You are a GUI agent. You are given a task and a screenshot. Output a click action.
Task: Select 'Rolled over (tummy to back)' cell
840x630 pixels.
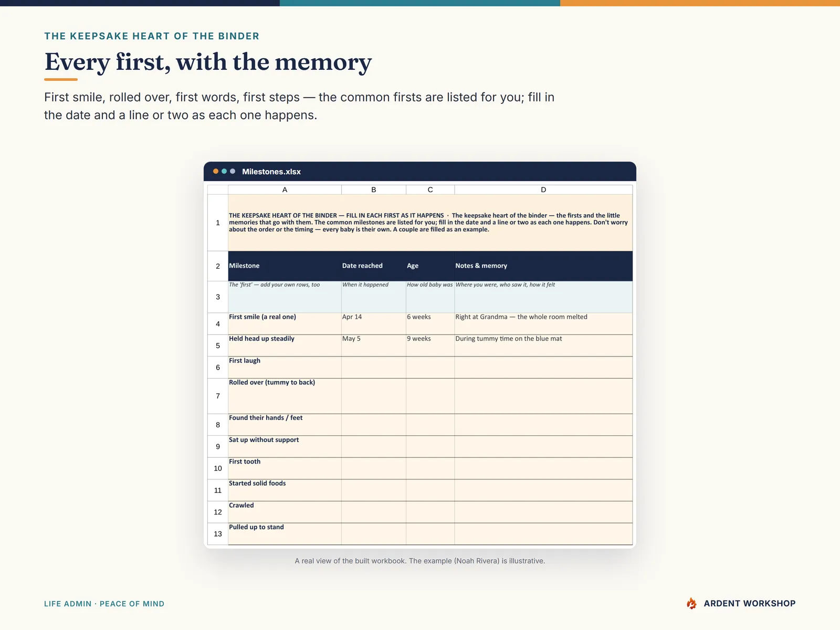[x=285, y=396]
